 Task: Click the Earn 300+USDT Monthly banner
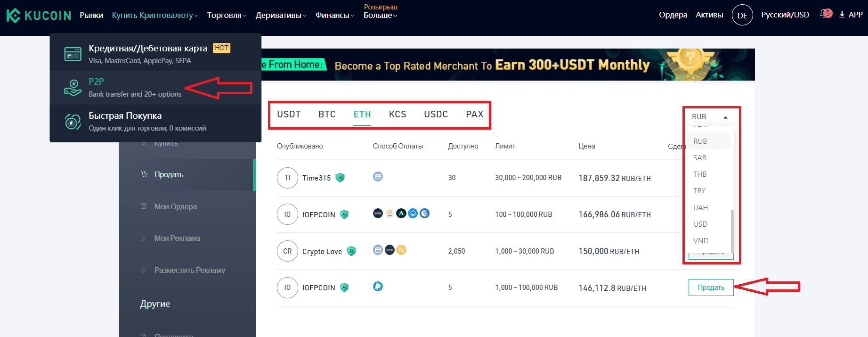(x=508, y=65)
